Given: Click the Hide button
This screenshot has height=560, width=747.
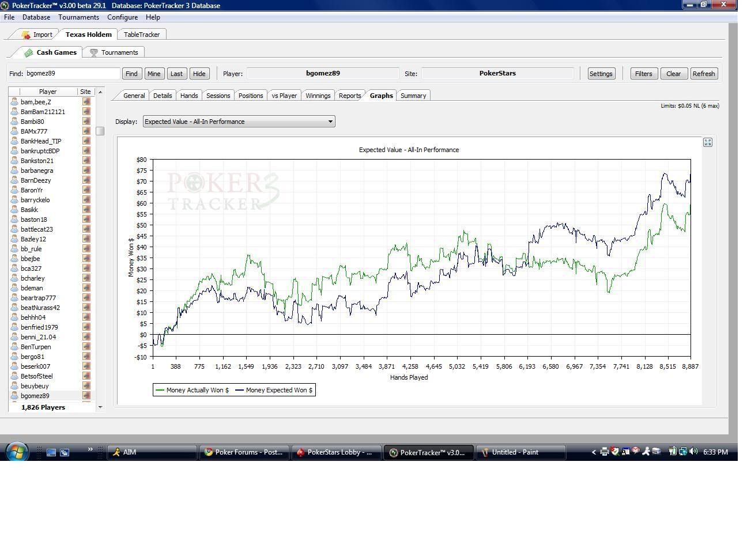Looking at the screenshot, I should tap(199, 74).
